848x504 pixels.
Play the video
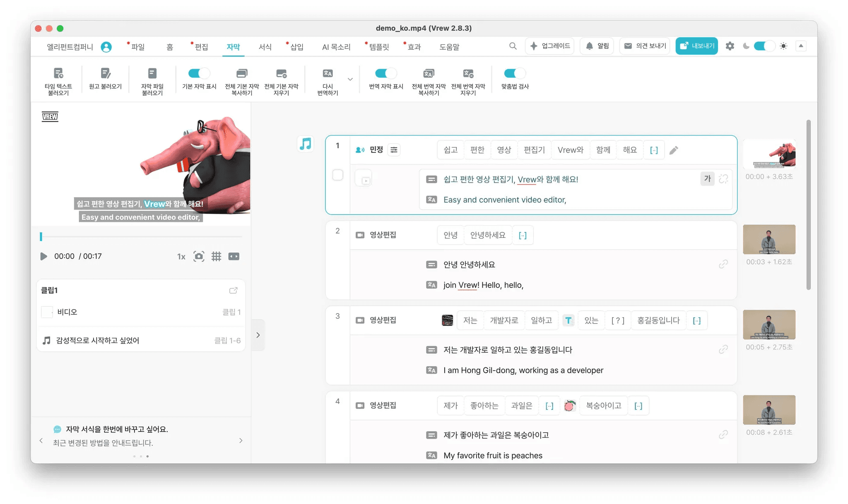pos(43,256)
